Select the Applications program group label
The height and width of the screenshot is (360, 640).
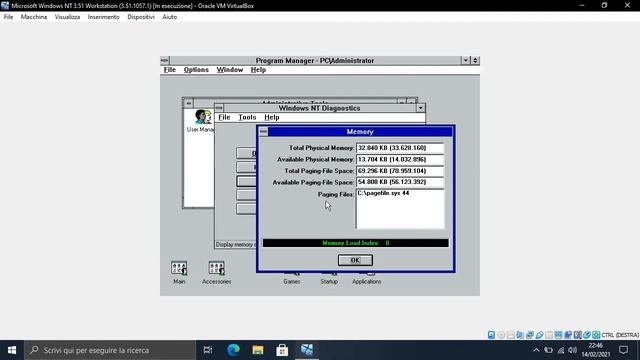367,282
